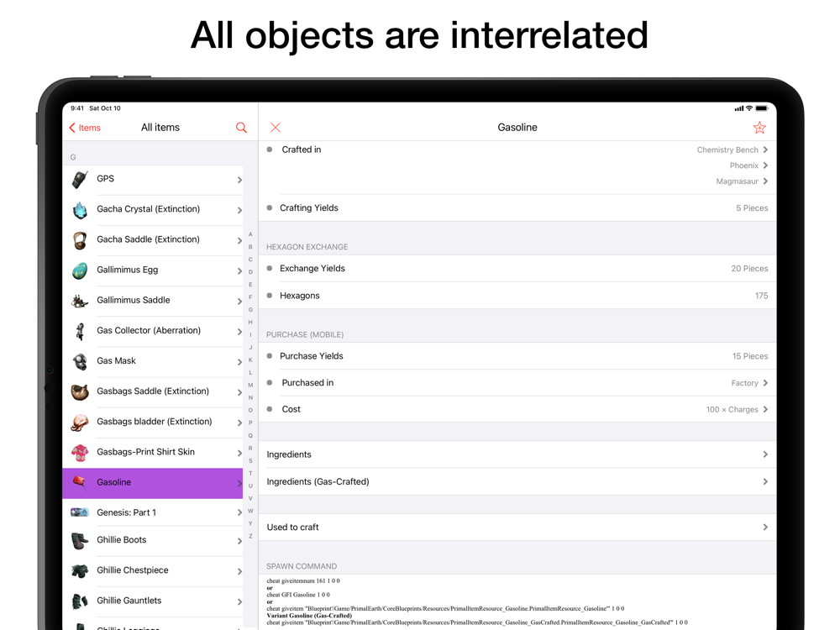Screen dimensions: 840x630
Task: Tap the cellular signal icon
Action: pyautogui.click(x=738, y=108)
